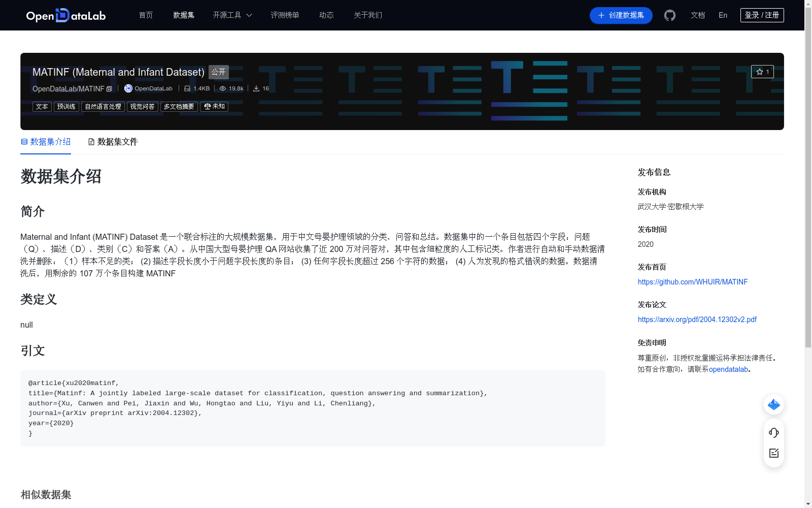Click the OpenDataLab publisher avatar
This screenshot has height=508, width=812.
click(x=128, y=88)
